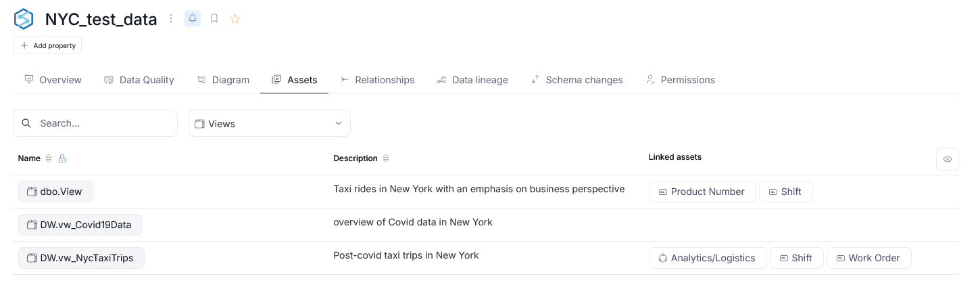This screenshot has width=980, height=308.
Task: Click the lock icon beside Name header
Action: (62, 158)
